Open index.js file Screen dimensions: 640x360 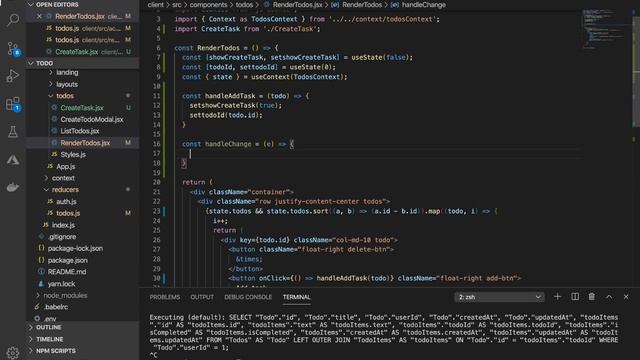[x=63, y=225]
